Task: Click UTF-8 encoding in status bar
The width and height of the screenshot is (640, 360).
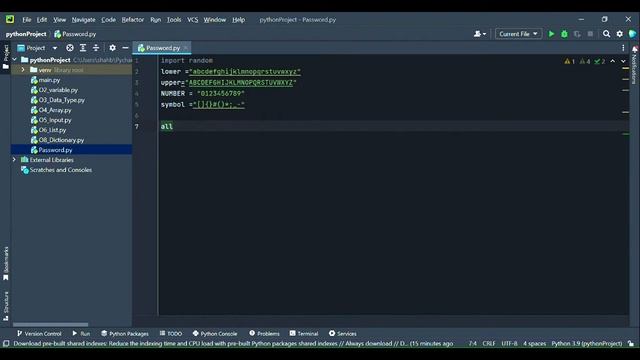Action: (x=509, y=344)
